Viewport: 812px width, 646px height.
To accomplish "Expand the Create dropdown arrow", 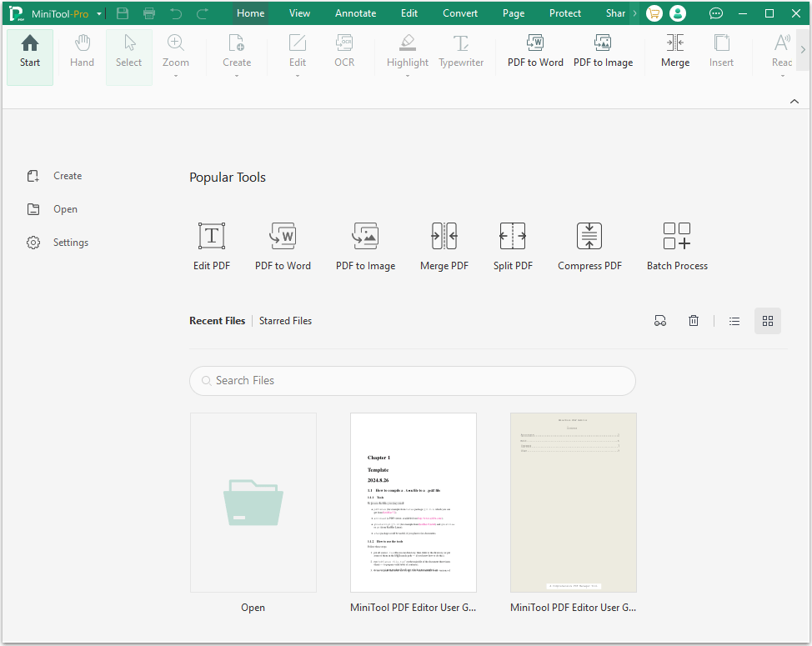I will (237, 76).
